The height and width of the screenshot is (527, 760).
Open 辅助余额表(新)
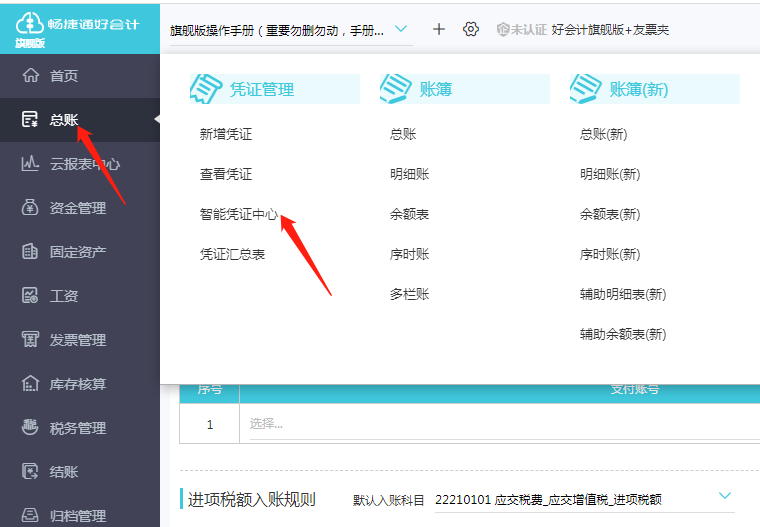[623, 334]
